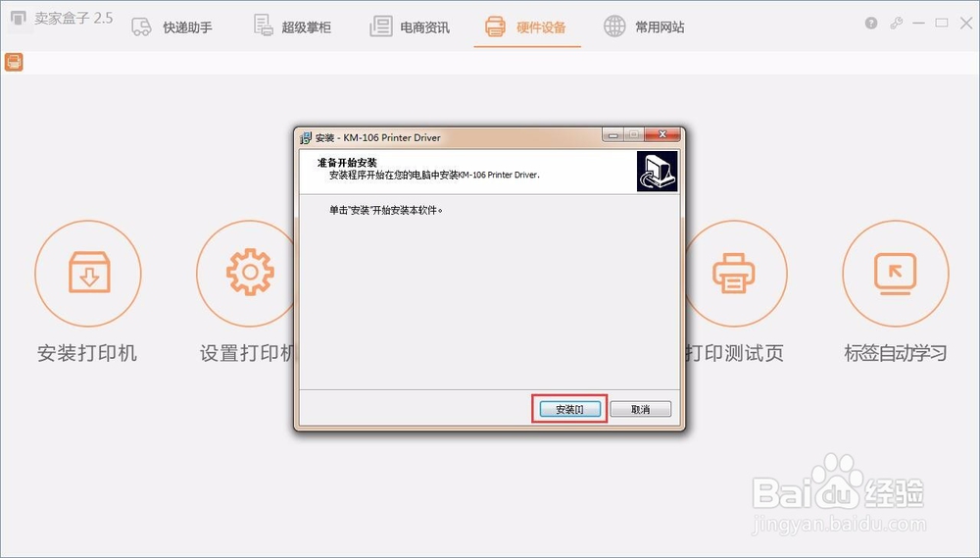Click the 取消 button in installer
Screen dimensions: 980x558
pyautogui.click(x=641, y=409)
